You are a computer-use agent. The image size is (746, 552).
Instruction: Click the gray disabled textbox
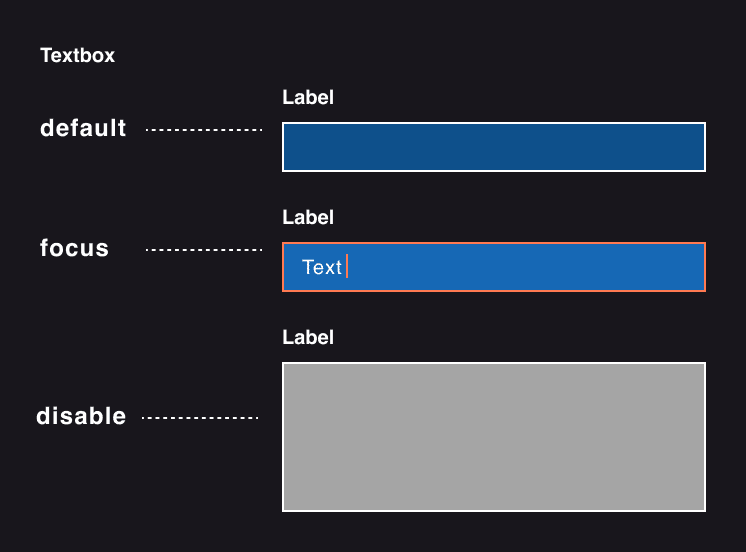point(494,437)
